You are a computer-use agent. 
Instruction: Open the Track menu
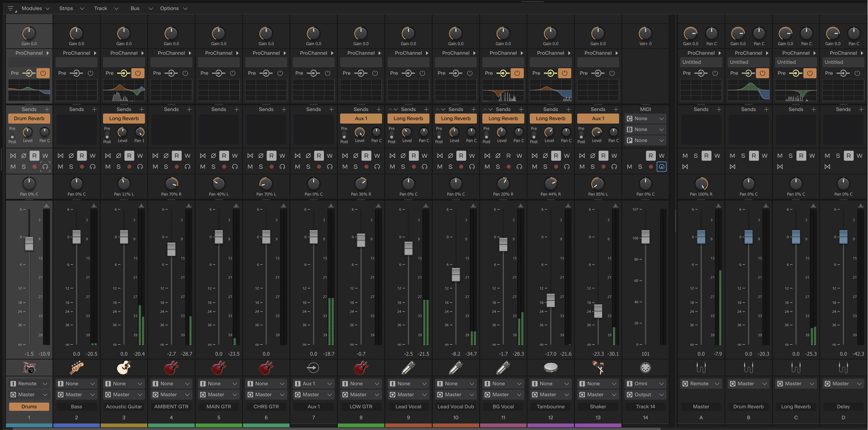(106, 8)
